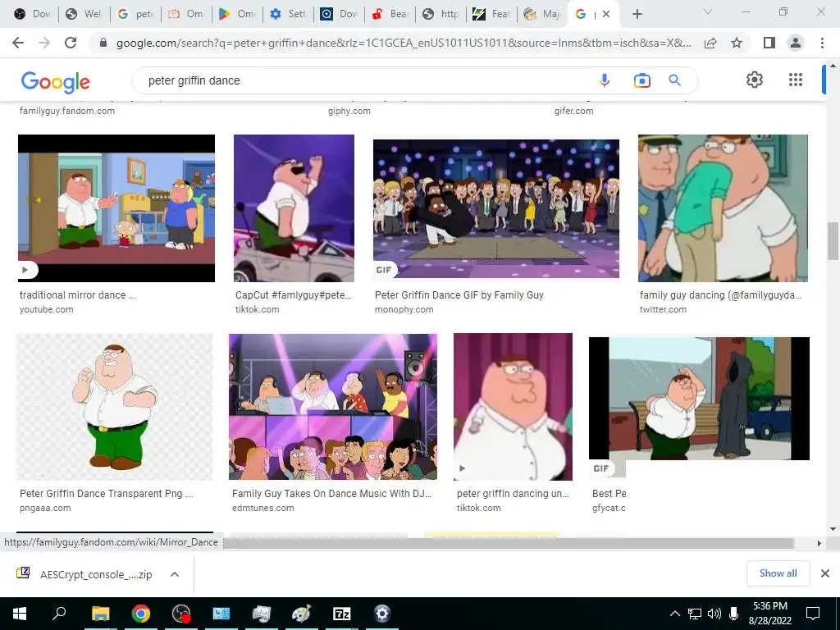Open tab search chevron dropdown

[x=708, y=11]
